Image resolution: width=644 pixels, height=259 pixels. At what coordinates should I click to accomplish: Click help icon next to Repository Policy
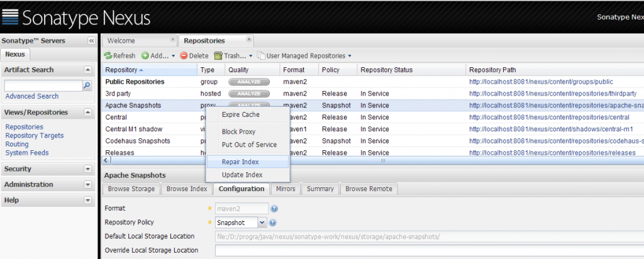click(272, 223)
